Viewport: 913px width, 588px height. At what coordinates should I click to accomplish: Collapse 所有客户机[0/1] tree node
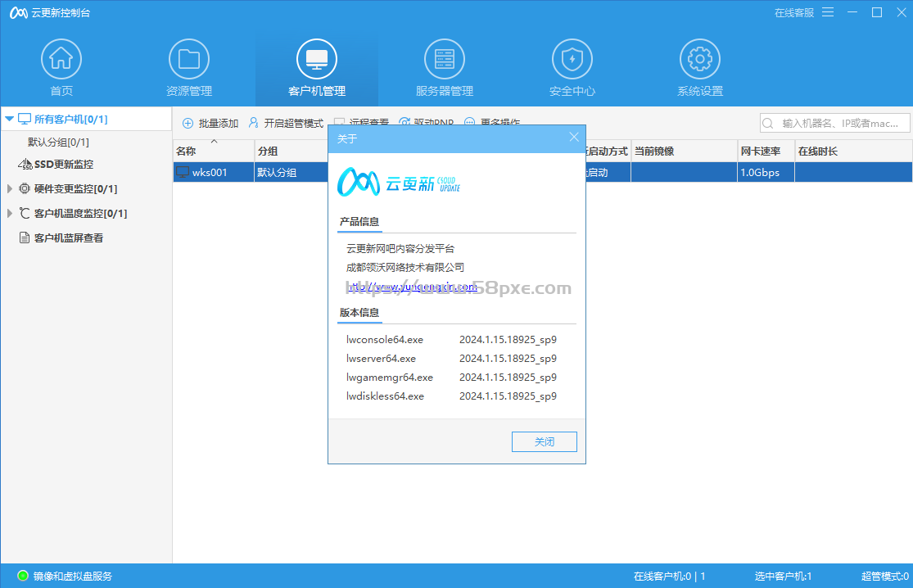9,119
